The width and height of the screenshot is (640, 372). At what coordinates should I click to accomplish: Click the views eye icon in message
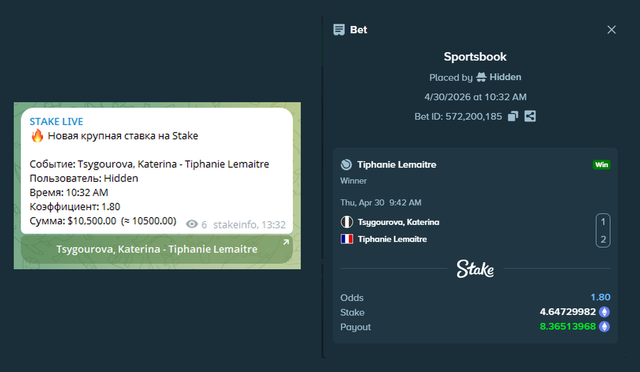192,224
